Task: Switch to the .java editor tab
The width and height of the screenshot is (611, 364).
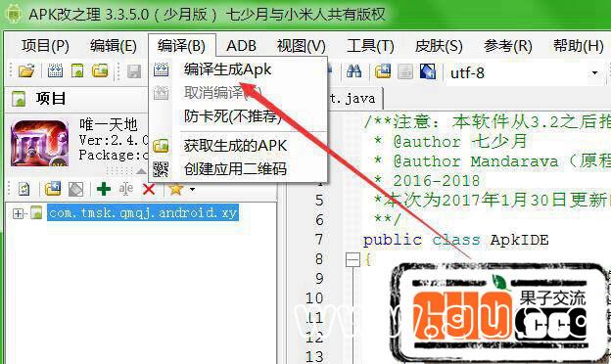Action: coord(352,98)
